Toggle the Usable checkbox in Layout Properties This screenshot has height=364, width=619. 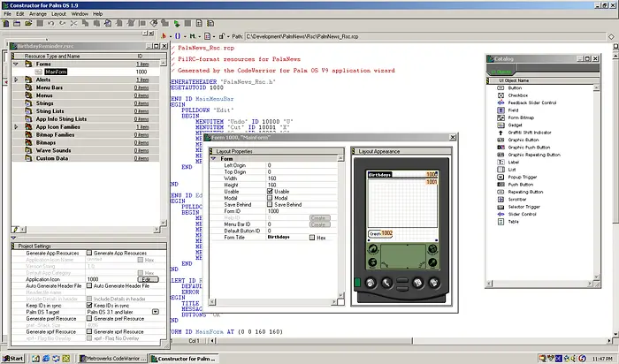[271, 191]
